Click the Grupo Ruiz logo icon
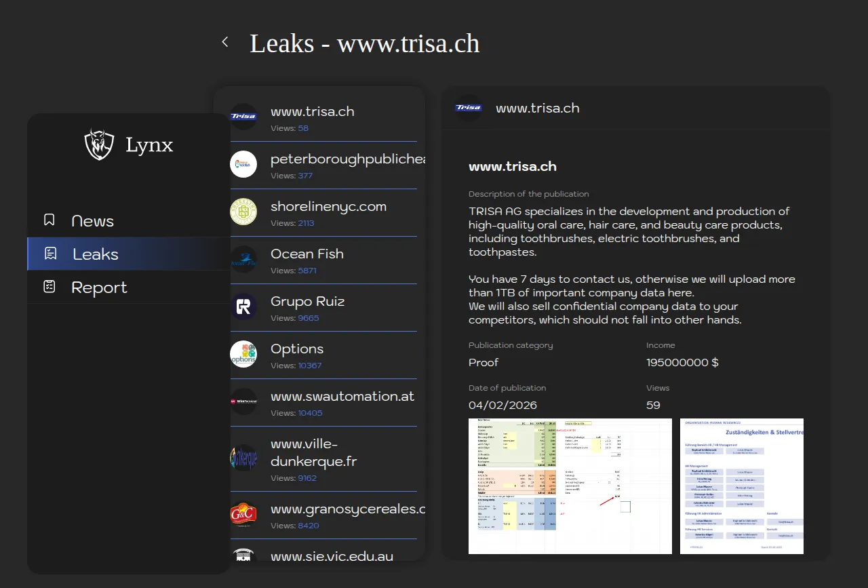 243,307
